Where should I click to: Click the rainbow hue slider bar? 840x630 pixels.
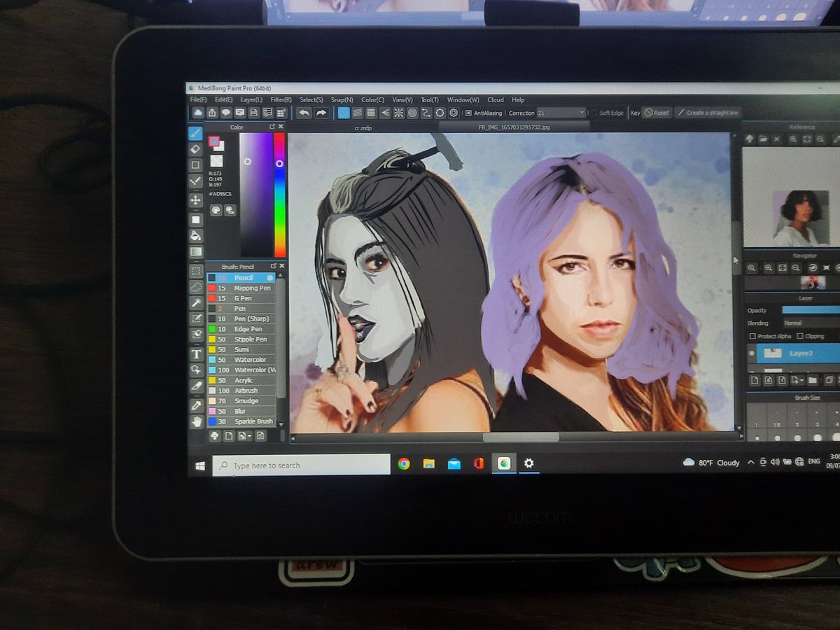click(x=279, y=195)
